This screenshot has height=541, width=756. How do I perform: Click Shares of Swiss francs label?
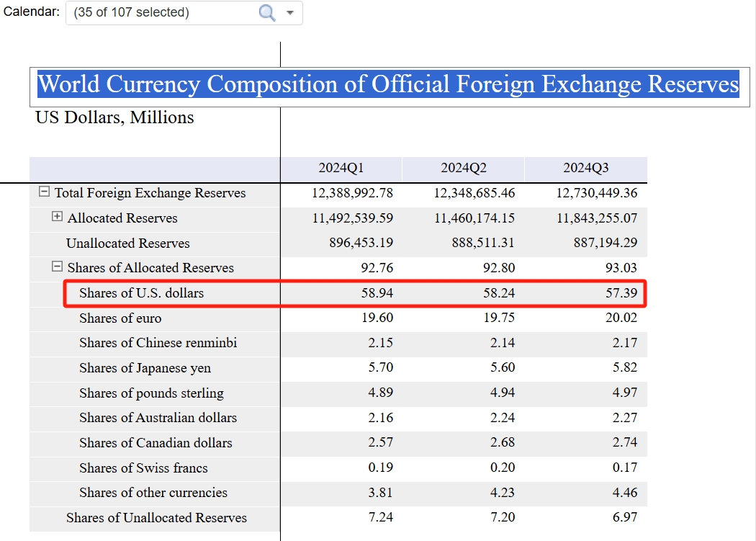tap(143, 468)
